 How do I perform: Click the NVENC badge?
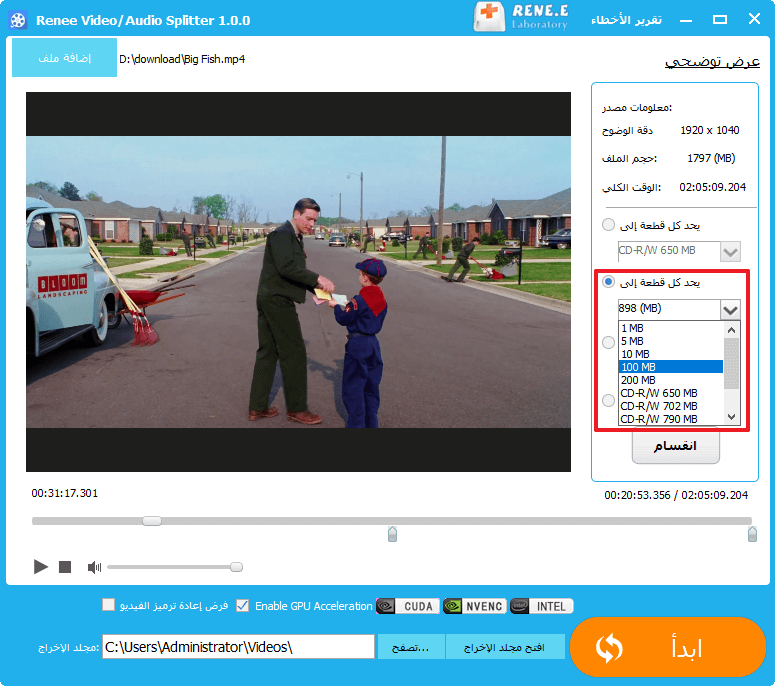tap(474, 606)
